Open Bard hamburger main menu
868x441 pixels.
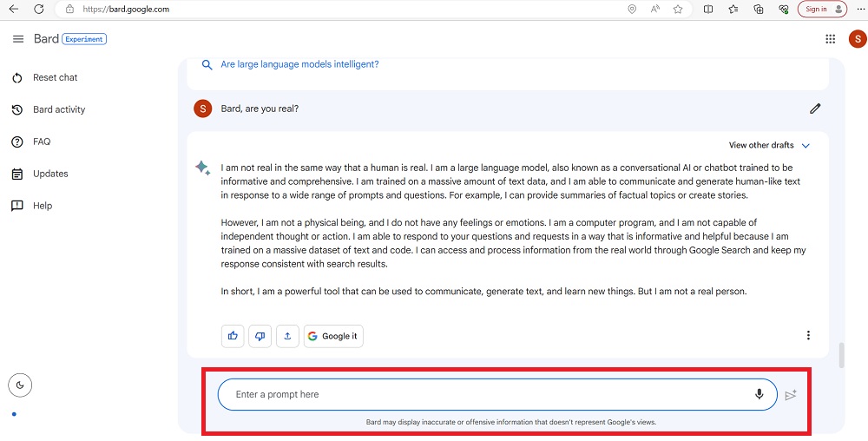(x=18, y=39)
